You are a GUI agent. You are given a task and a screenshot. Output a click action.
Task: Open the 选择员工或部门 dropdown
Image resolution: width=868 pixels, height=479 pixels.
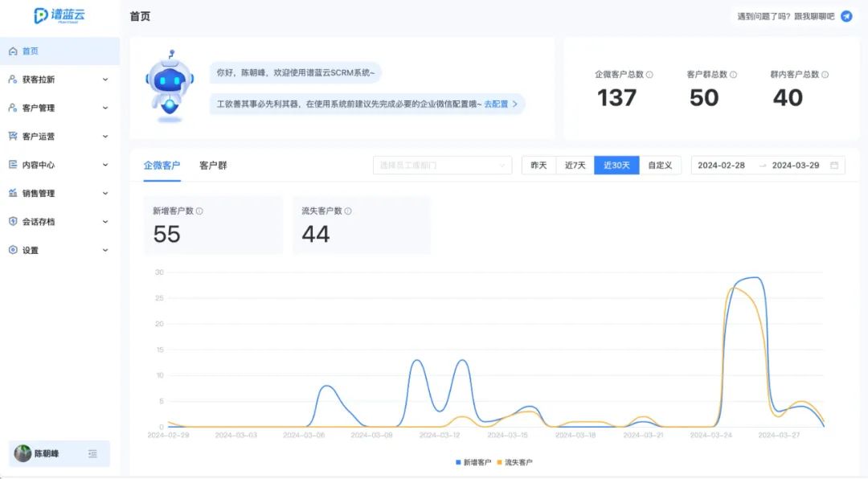coord(442,165)
